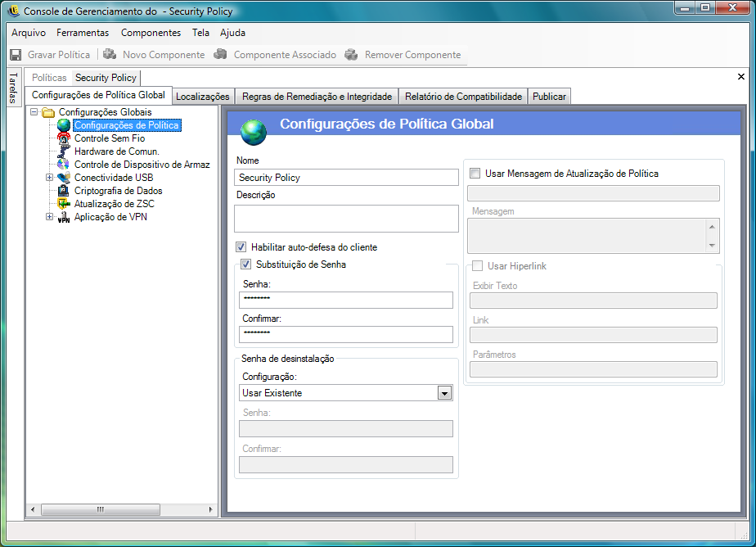This screenshot has width=756, height=547.
Task: Click the Mensagem box scroll-up arrow
Action: click(712, 226)
